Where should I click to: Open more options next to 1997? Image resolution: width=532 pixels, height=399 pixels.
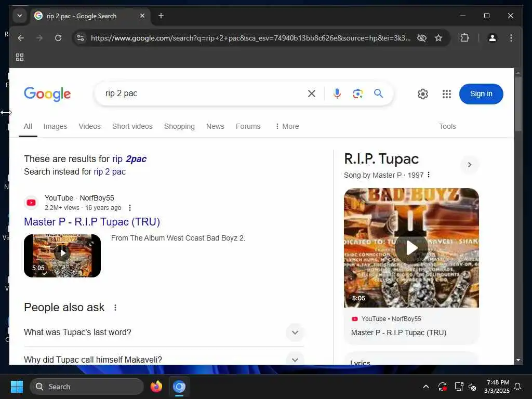pyautogui.click(x=429, y=175)
